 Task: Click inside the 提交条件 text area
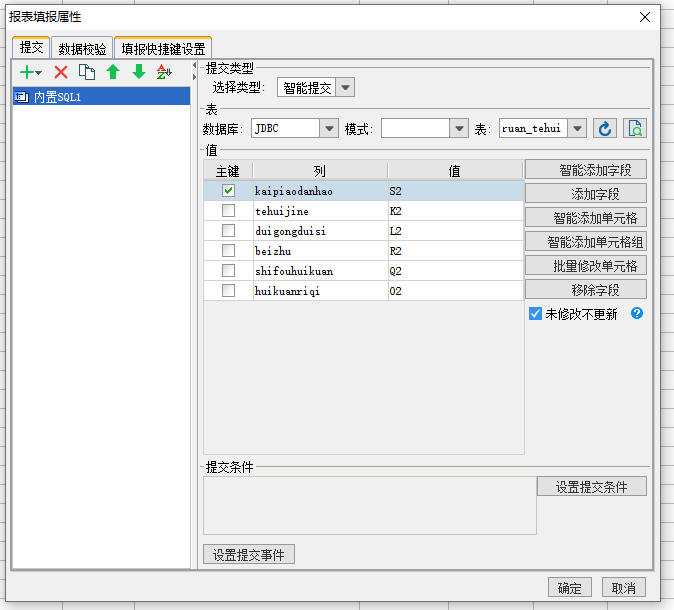[x=370, y=505]
